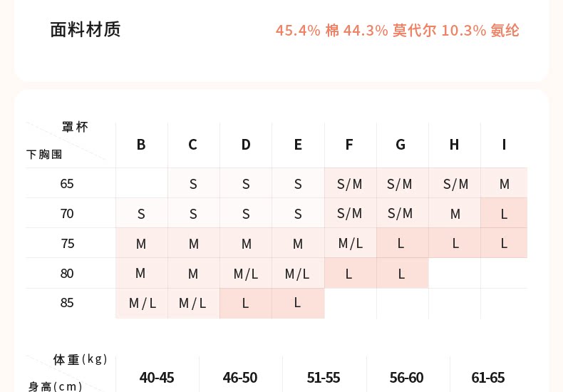
Task: Click the orange fabric composition percentage text
Action: (x=398, y=31)
